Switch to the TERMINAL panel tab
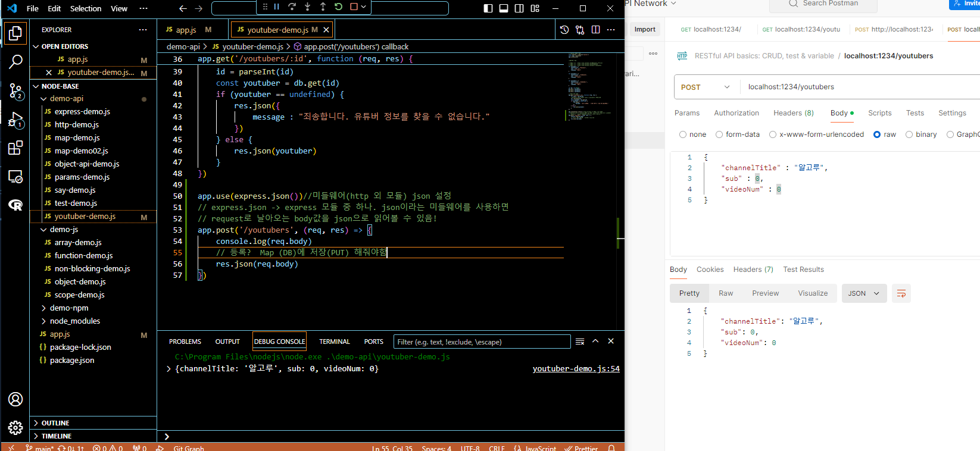The height and width of the screenshot is (451, 980). point(335,342)
